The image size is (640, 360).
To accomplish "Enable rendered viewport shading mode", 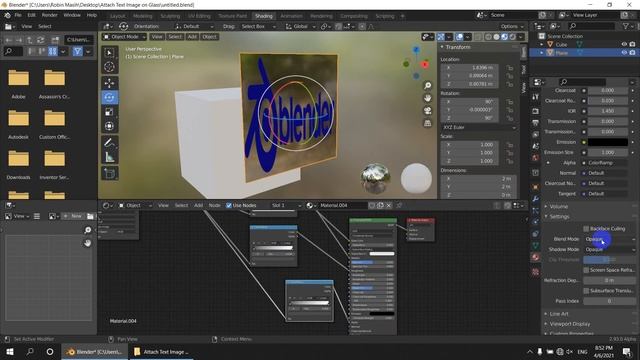I will (513, 37).
